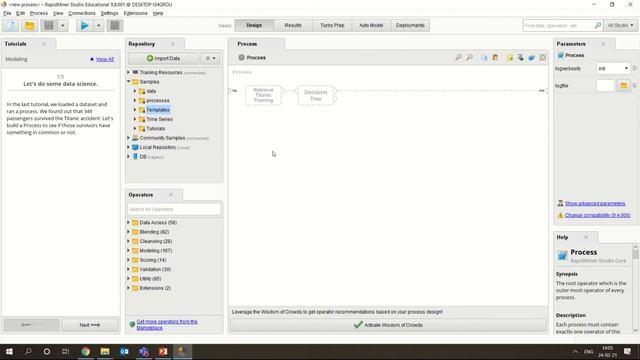The height and width of the screenshot is (360, 640).
Task: Save the process with the toolbar save icon
Action: tap(49, 26)
